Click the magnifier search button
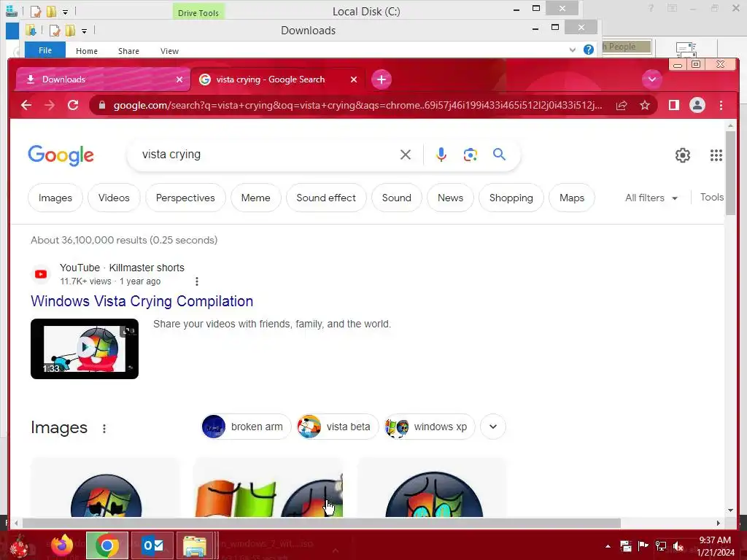Viewport: 747px width, 560px height. 499,155
